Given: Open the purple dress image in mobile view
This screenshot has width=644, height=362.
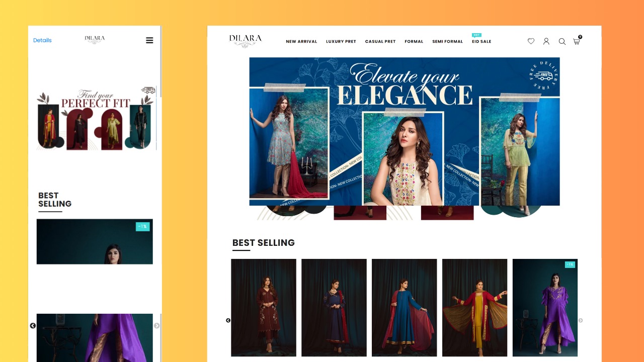Looking at the screenshot, I should 95,337.
